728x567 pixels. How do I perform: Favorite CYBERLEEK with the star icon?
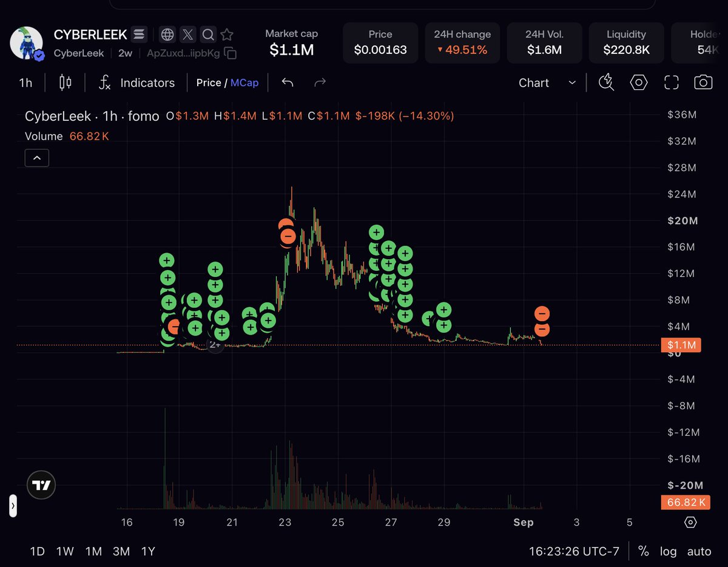[227, 34]
